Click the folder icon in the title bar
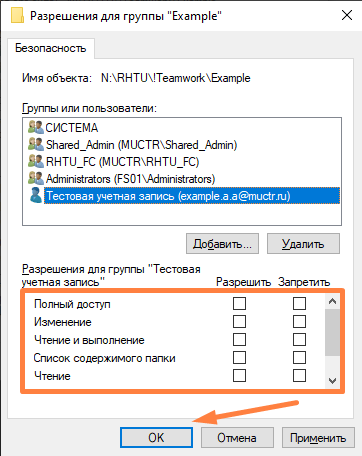The image size is (362, 456). tap(17, 15)
